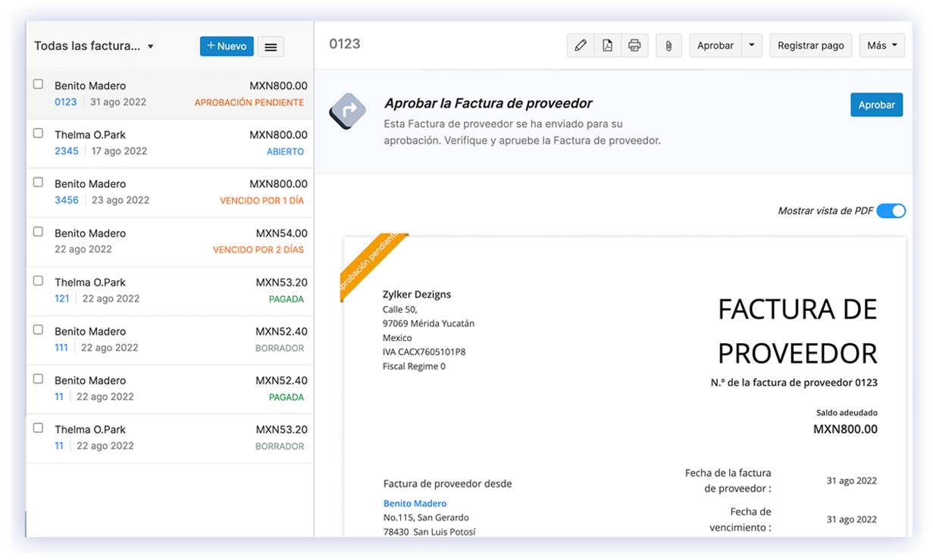Image resolution: width=933 pixels, height=560 pixels.
Task: Click Aprobar in the approval banner
Action: (x=876, y=105)
